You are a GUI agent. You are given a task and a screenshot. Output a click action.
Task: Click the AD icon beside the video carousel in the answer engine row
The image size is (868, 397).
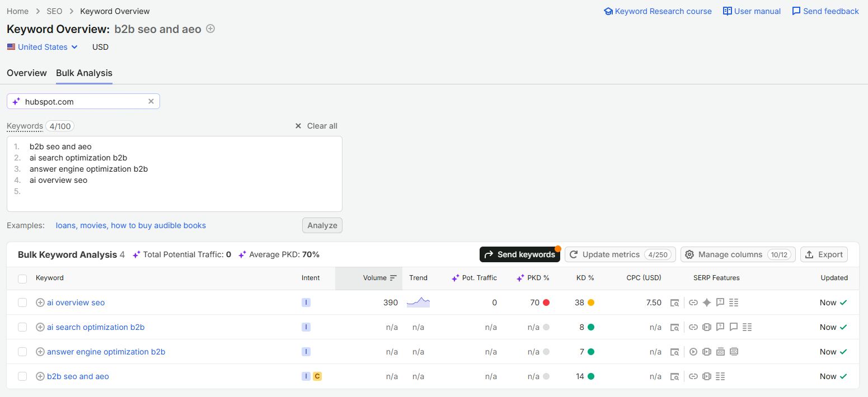[x=720, y=352]
